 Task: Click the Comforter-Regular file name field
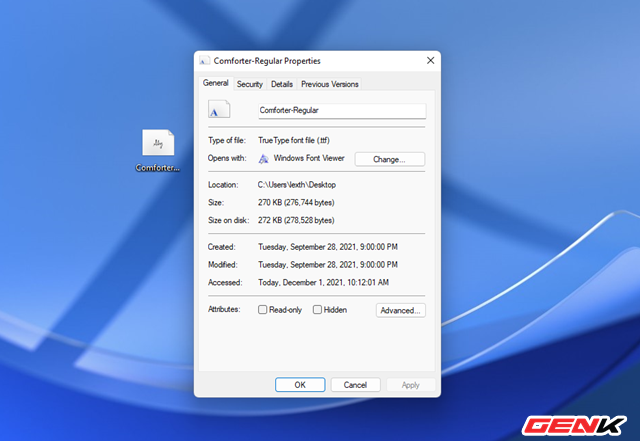point(342,111)
